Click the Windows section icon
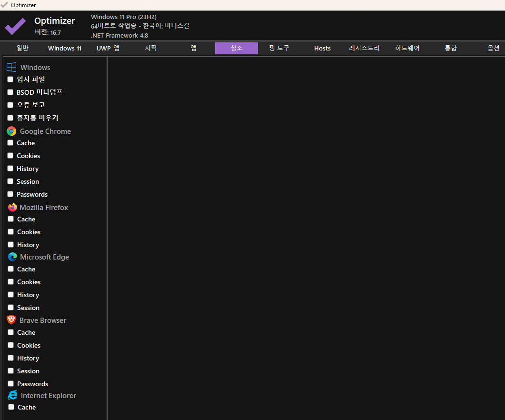Screen dimensions: 505x420 11,67
